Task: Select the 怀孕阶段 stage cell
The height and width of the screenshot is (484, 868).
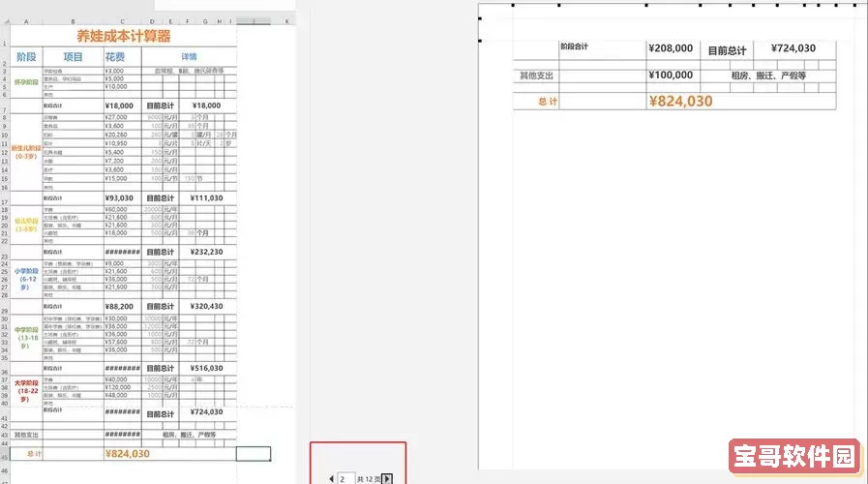Action: [x=26, y=82]
